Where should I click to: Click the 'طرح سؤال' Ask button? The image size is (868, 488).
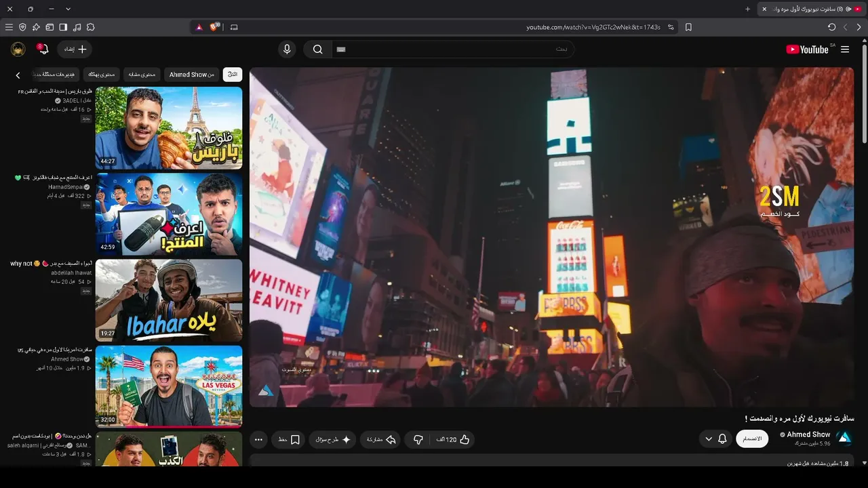click(x=333, y=440)
